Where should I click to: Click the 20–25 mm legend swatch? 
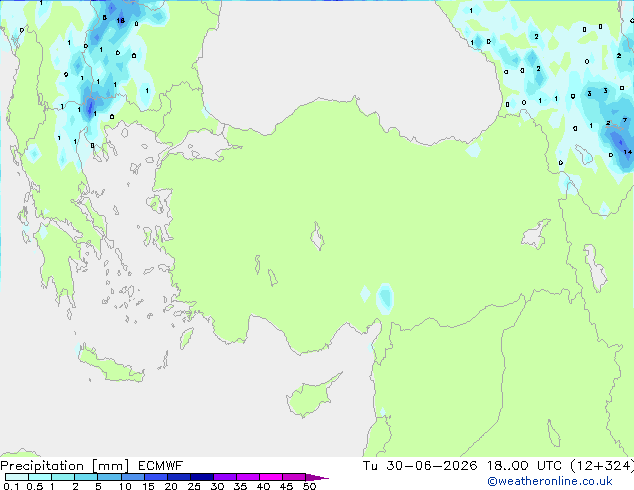coord(178,477)
